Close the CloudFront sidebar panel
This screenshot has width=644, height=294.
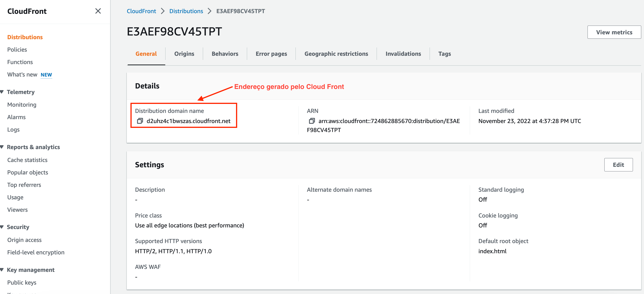pyautogui.click(x=98, y=11)
